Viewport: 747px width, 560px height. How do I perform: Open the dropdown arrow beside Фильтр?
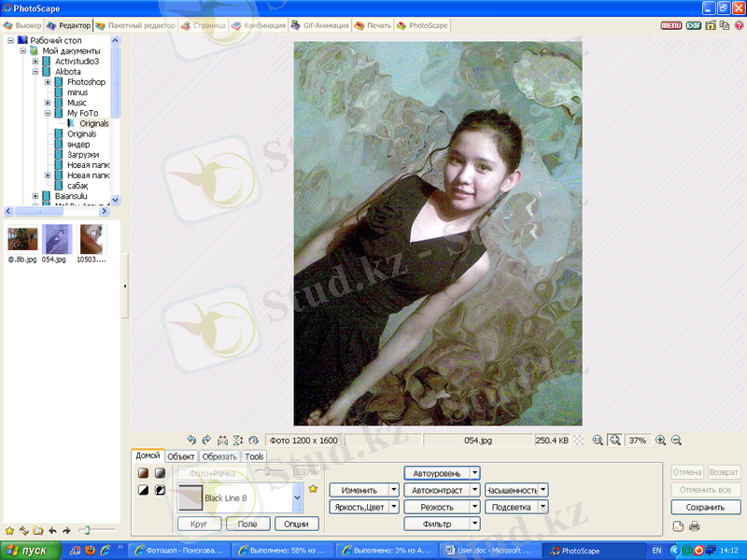coord(475,524)
